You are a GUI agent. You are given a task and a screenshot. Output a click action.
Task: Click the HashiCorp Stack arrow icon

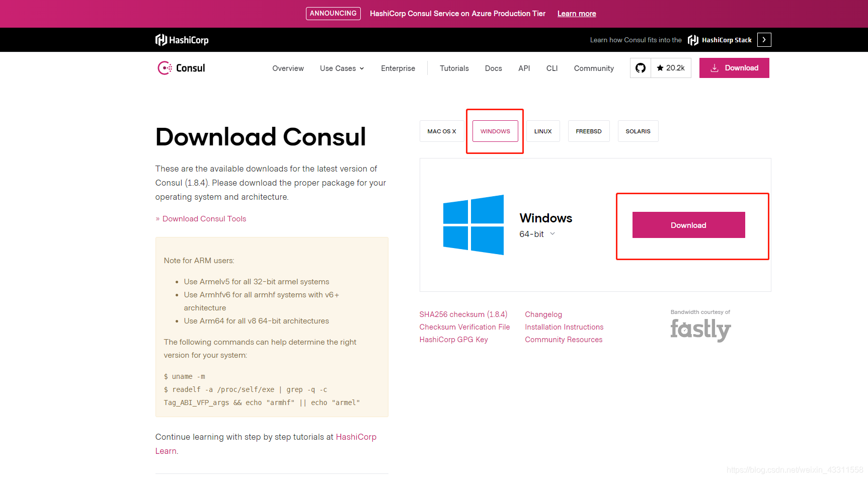click(764, 40)
